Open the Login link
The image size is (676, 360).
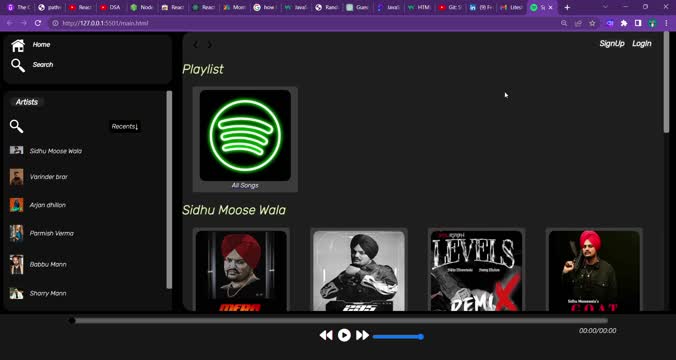(x=642, y=44)
